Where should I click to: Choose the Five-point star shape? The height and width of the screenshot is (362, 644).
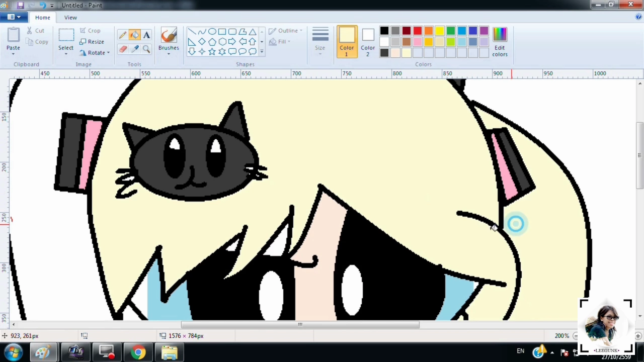click(212, 51)
